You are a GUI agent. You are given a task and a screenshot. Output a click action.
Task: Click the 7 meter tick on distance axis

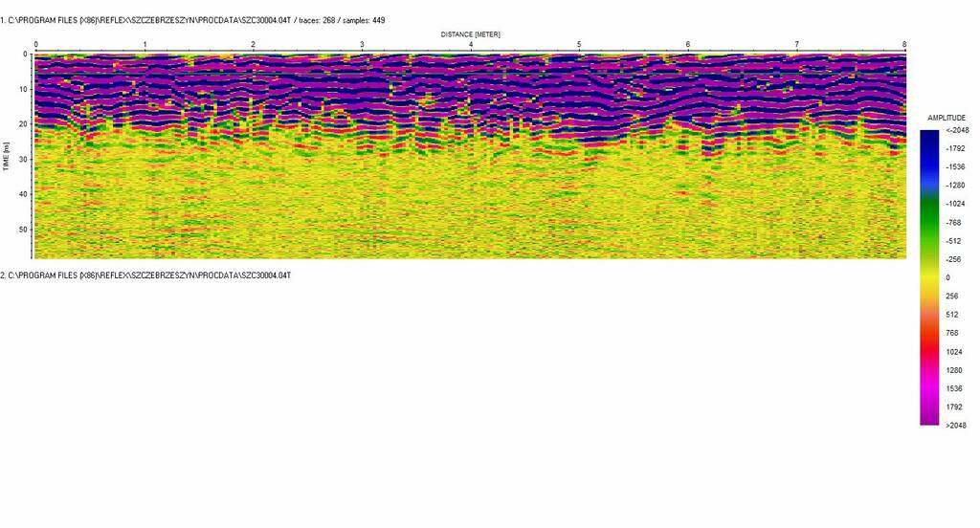point(796,45)
